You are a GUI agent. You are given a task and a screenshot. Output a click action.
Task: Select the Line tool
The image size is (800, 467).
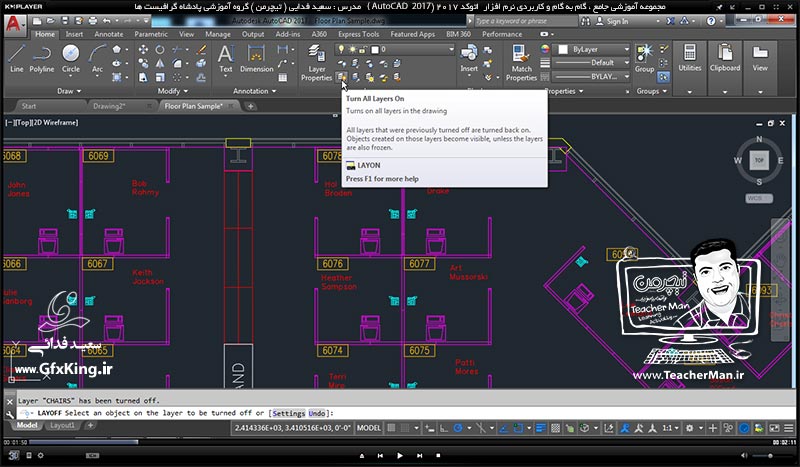click(x=16, y=59)
